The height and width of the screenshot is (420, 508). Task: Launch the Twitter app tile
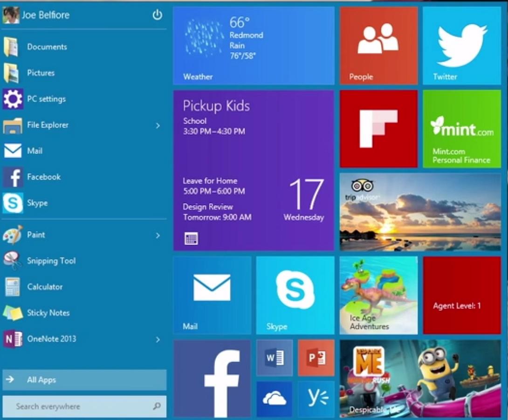coord(461,44)
